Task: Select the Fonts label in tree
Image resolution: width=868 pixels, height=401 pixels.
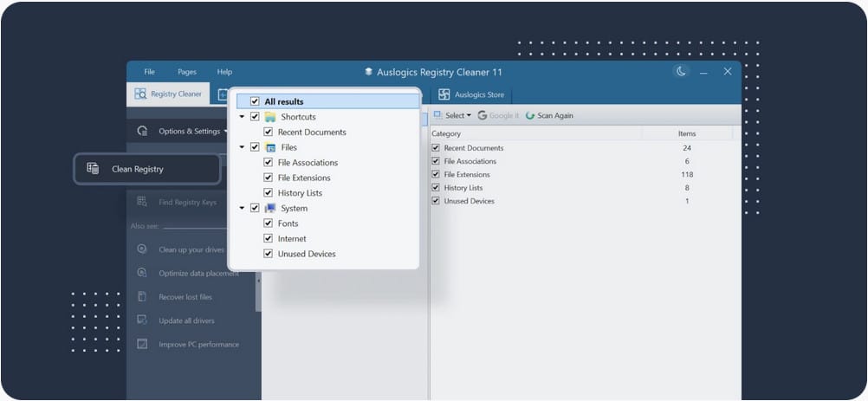Action: (x=288, y=223)
